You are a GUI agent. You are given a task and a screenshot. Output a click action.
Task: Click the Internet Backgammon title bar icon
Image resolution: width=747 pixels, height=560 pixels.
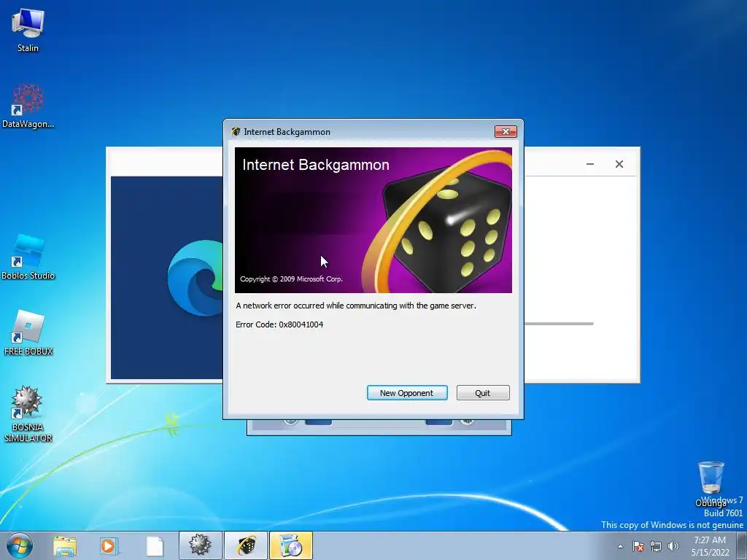(236, 132)
